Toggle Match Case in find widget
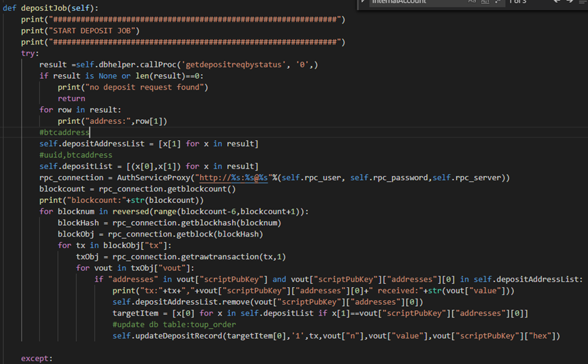The width and height of the screenshot is (588, 364). pos(472,1)
